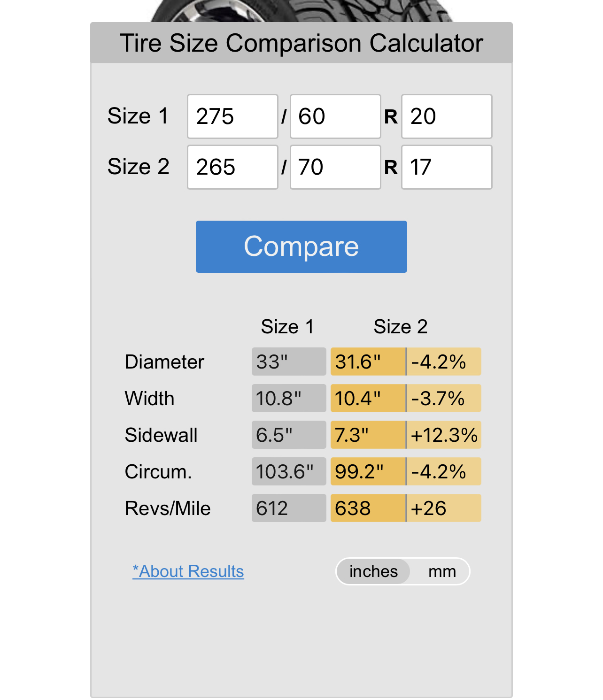Select the Size 2 width result 10.4"

click(x=368, y=398)
